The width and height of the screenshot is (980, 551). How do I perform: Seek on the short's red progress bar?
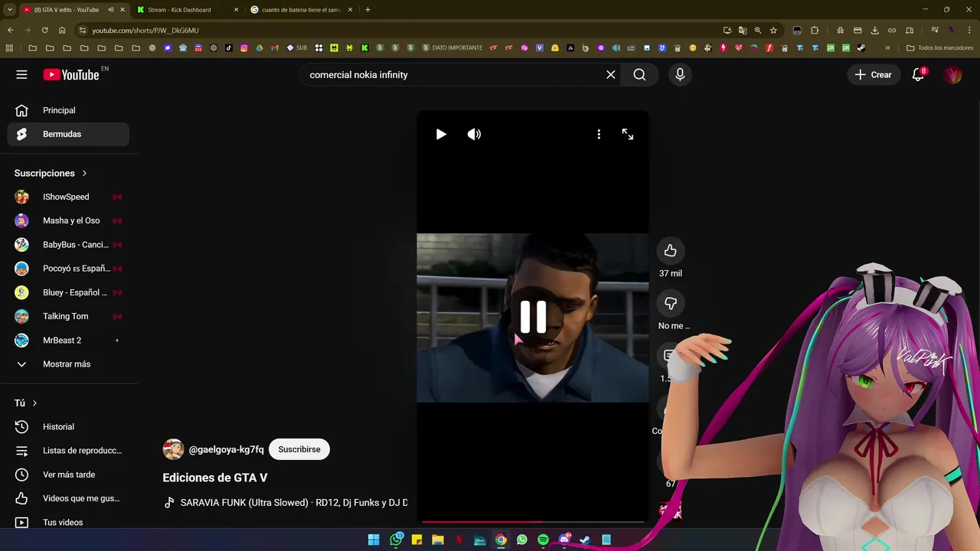(532, 522)
